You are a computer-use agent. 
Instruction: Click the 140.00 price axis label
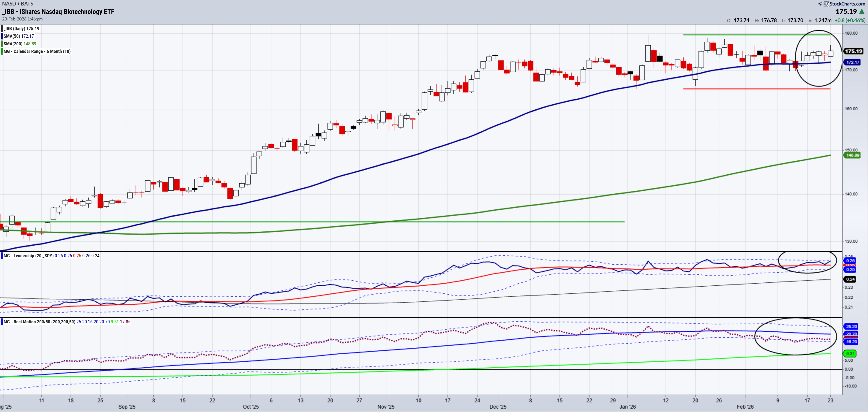pyautogui.click(x=851, y=194)
